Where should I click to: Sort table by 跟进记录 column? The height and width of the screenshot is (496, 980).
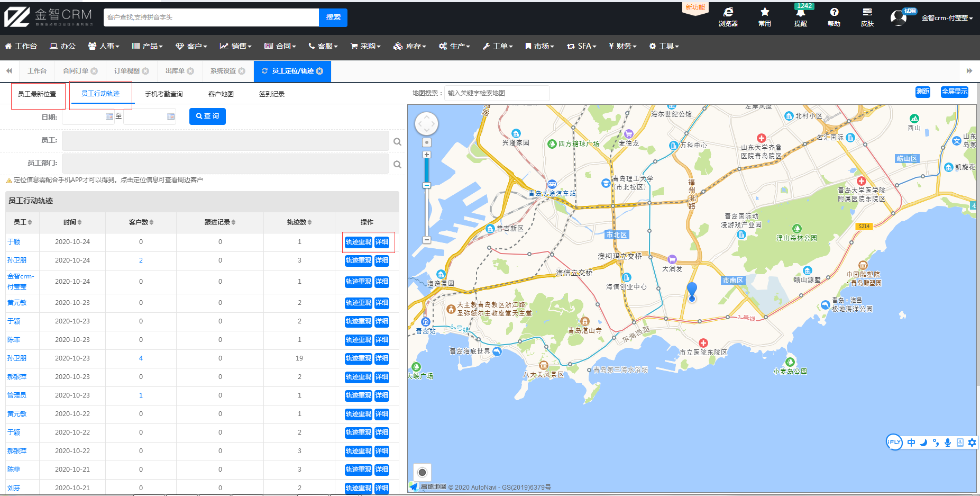[x=220, y=222]
